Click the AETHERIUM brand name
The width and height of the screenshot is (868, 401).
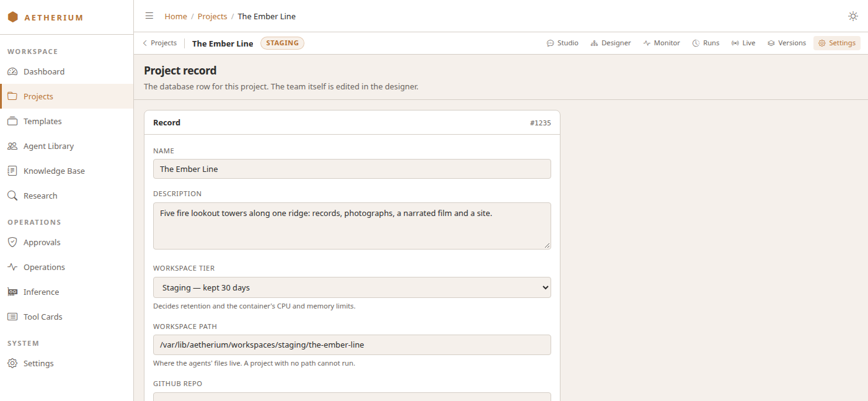[x=54, y=17]
